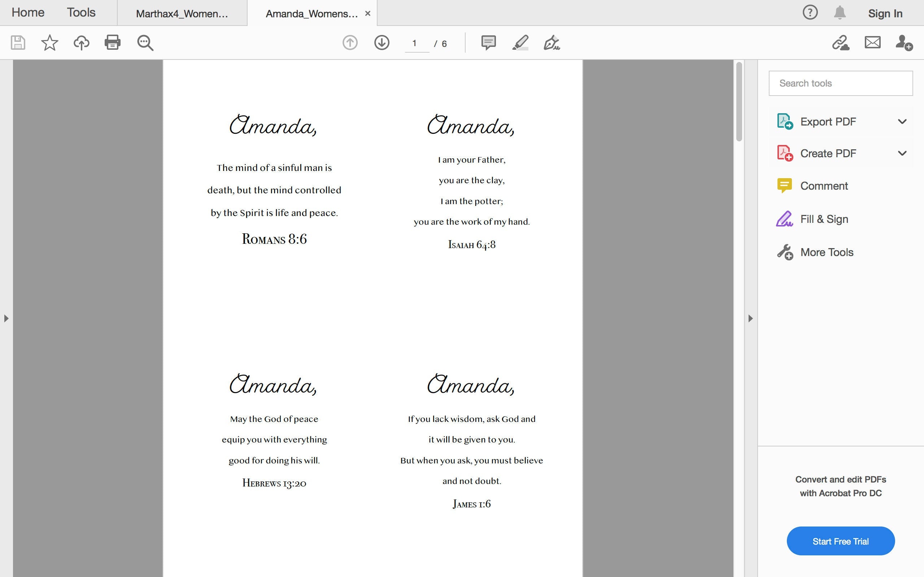Add a sticky note comment

pos(488,42)
